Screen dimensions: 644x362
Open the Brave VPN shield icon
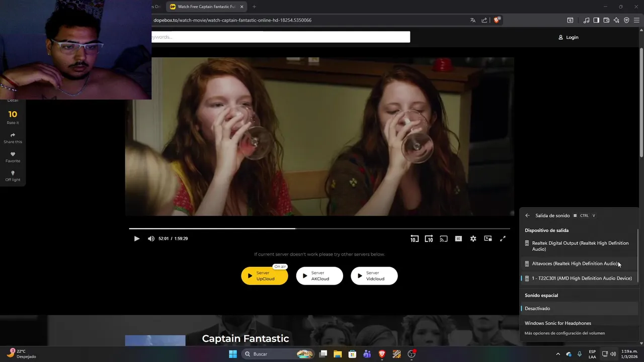pos(626,20)
